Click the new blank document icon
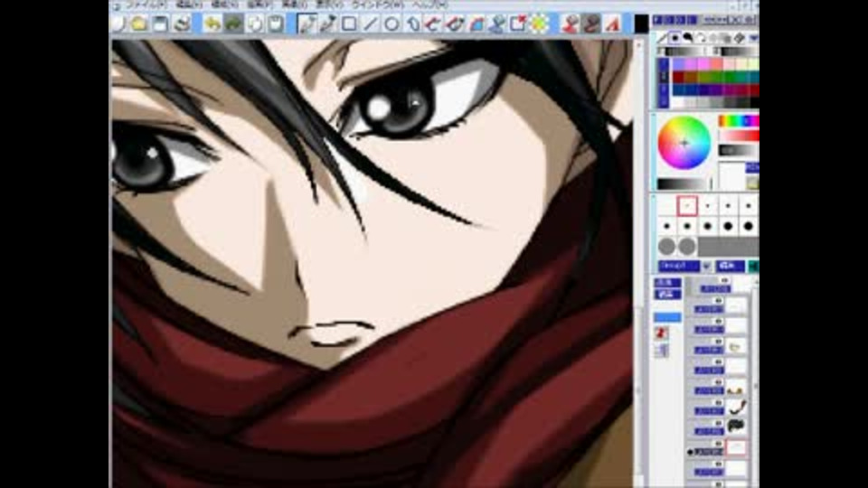The image size is (868, 488). pyautogui.click(x=118, y=23)
